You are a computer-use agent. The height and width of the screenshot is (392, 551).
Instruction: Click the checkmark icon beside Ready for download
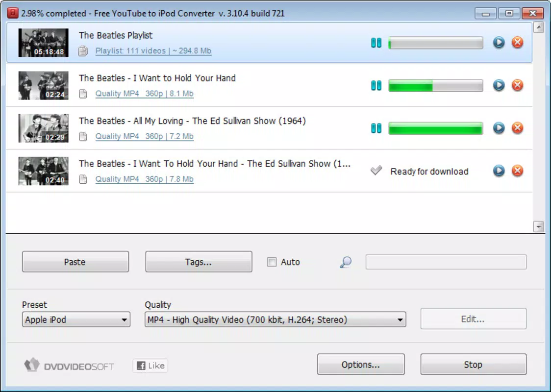[376, 171]
